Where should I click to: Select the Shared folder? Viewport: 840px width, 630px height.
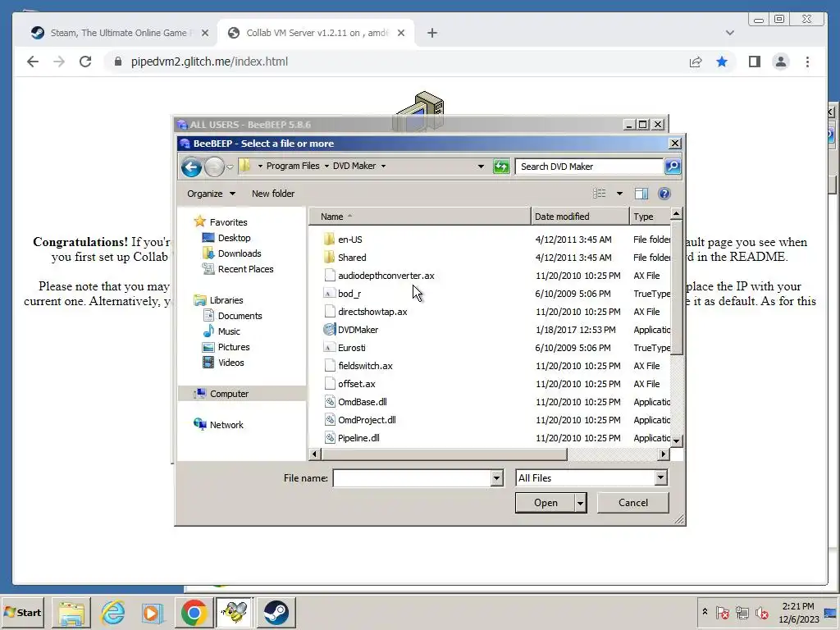pyautogui.click(x=352, y=258)
